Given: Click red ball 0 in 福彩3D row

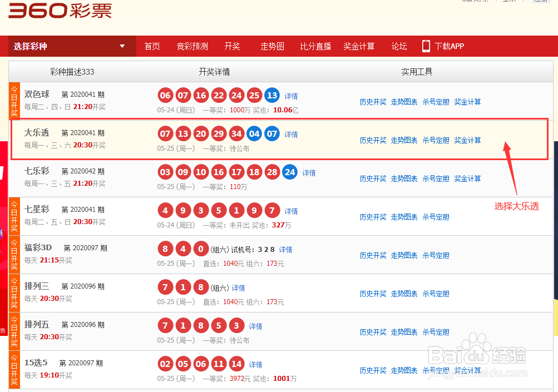Looking at the screenshot, I should pos(201,249).
